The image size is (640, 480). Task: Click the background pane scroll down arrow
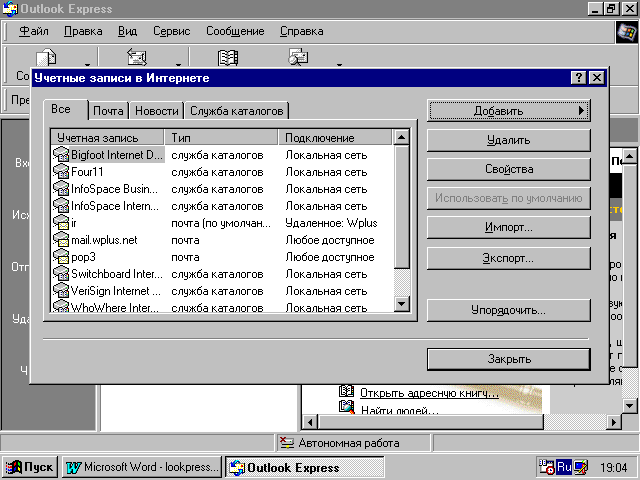(629, 405)
